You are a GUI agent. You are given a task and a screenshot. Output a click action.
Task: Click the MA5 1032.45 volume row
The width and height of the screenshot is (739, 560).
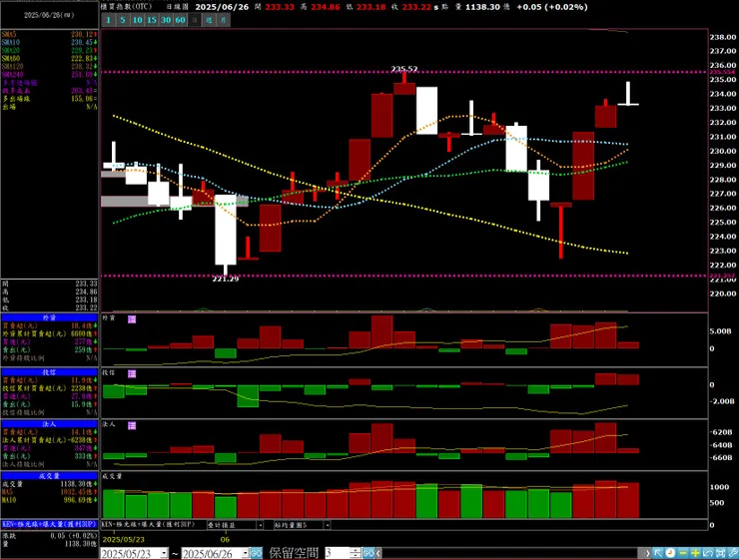[50, 492]
